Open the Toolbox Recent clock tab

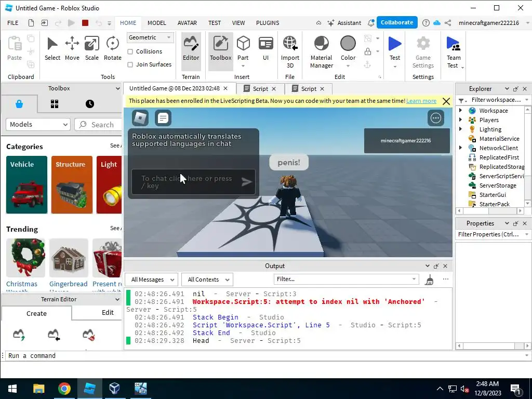point(89,104)
